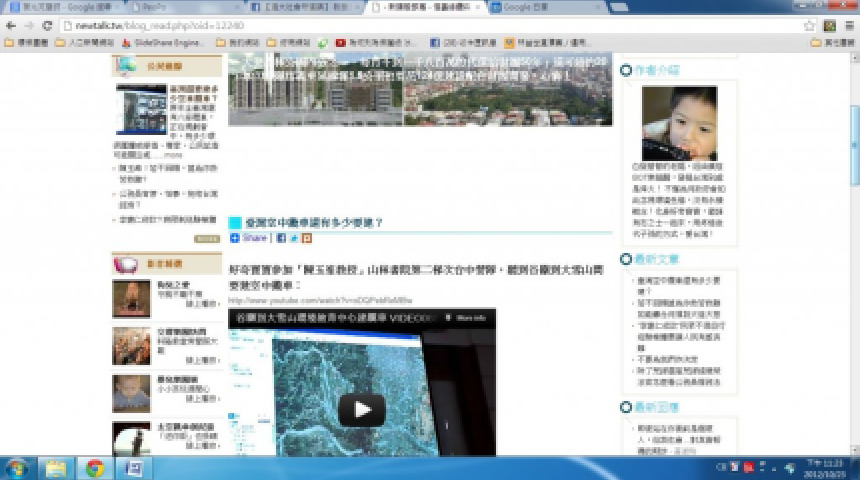Open the SlideShare Engine bookmark

pos(165,43)
